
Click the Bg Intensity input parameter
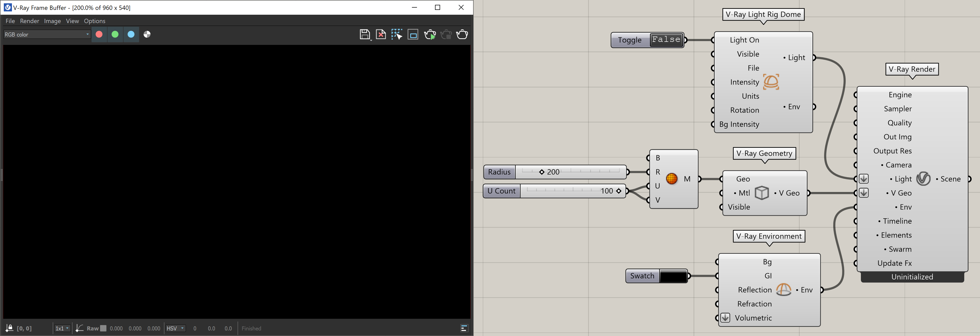(x=739, y=124)
